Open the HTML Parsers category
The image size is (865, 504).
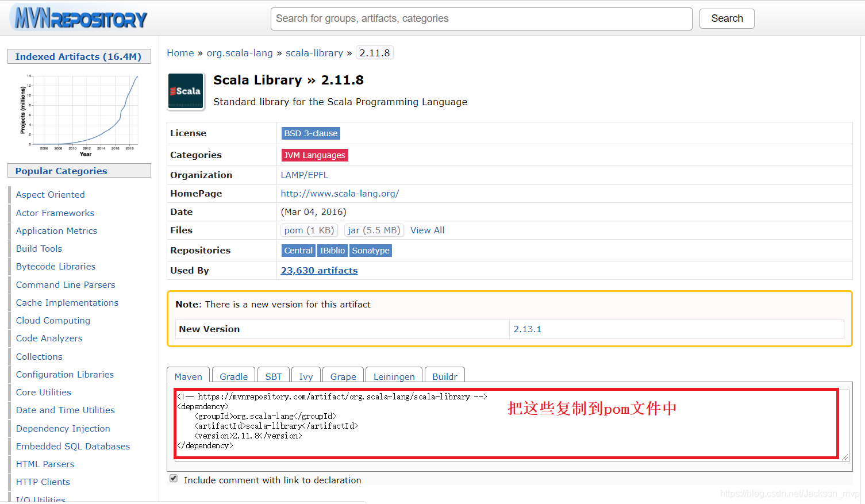coord(45,464)
